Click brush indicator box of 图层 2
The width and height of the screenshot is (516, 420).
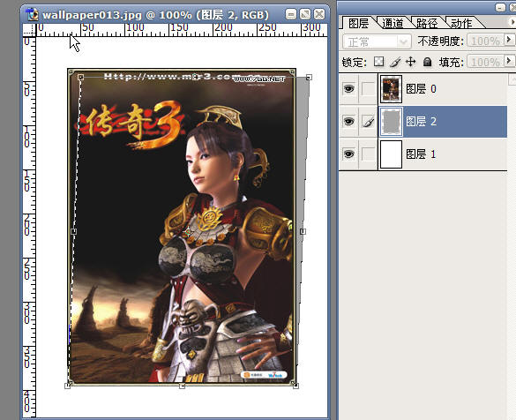(368, 122)
